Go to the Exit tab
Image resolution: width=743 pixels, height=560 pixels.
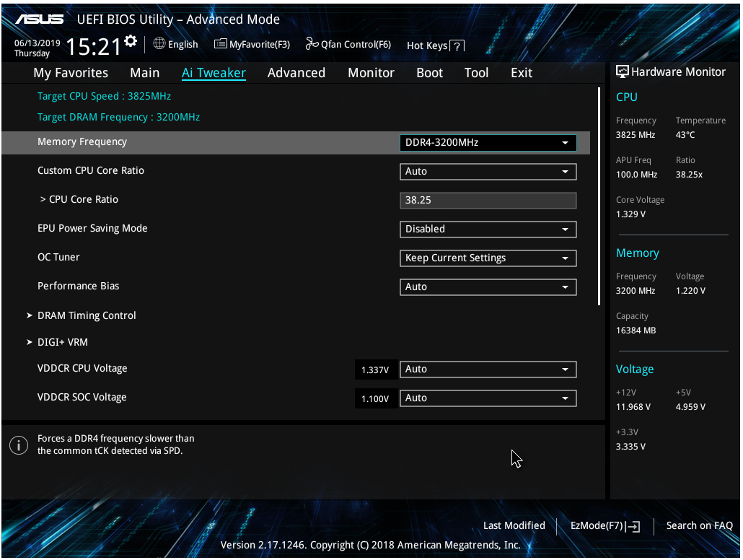point(522,73)
